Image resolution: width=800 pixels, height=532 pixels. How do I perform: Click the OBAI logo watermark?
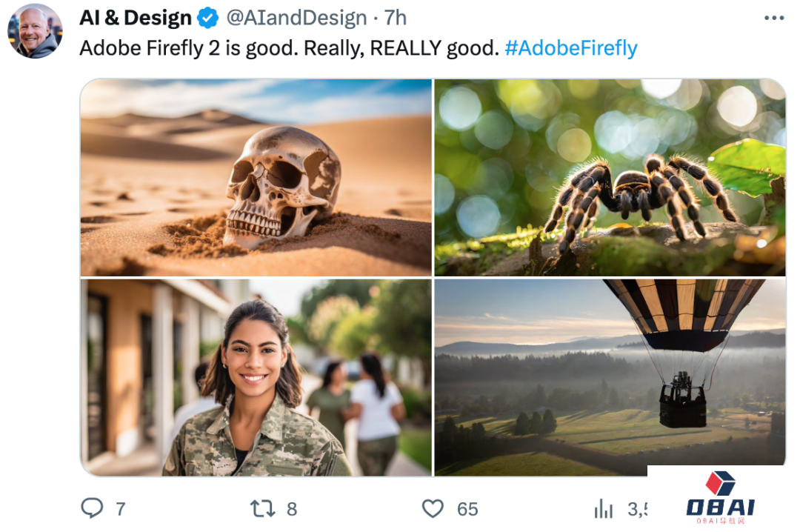(x=721, y=498)
